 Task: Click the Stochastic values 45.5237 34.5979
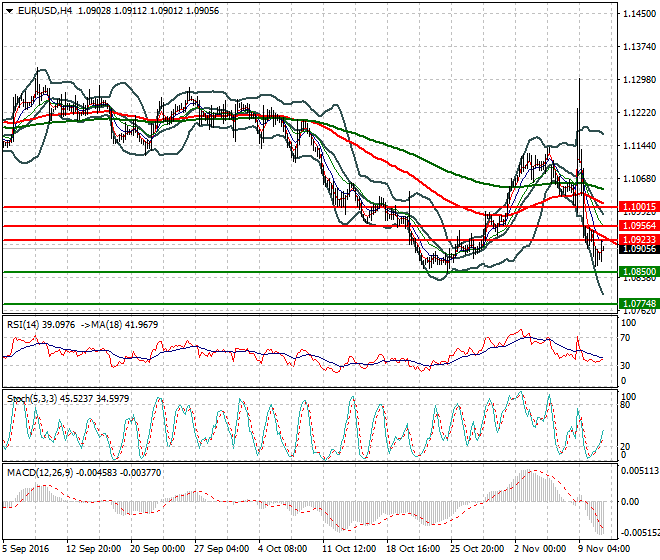[94, 398]
